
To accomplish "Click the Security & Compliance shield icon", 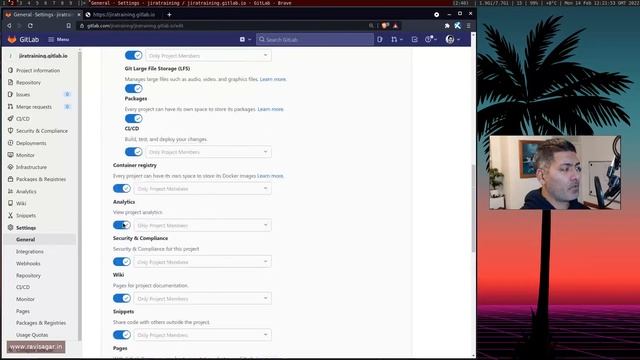I will point(11,131).
